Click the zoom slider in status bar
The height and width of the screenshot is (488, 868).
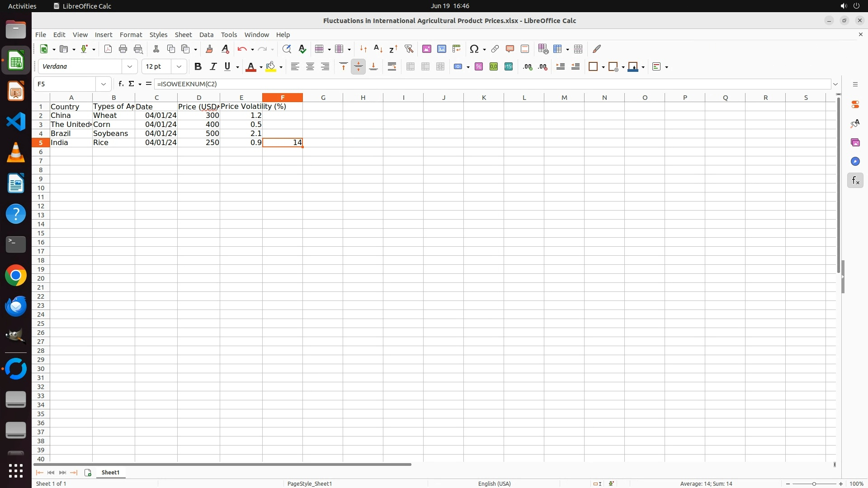814,484
